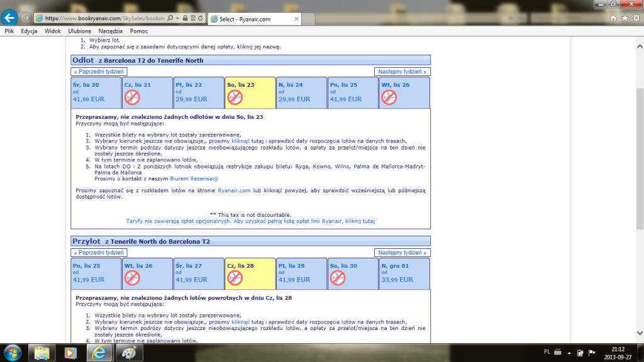This screenshot has width=644, height=362.
Task: Select departure date Pt, lis 22
Action: coord(199,92)
